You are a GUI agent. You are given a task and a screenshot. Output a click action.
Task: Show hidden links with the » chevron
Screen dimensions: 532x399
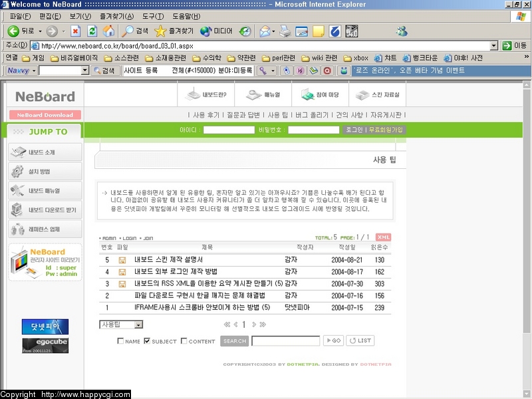pos(526,57)
